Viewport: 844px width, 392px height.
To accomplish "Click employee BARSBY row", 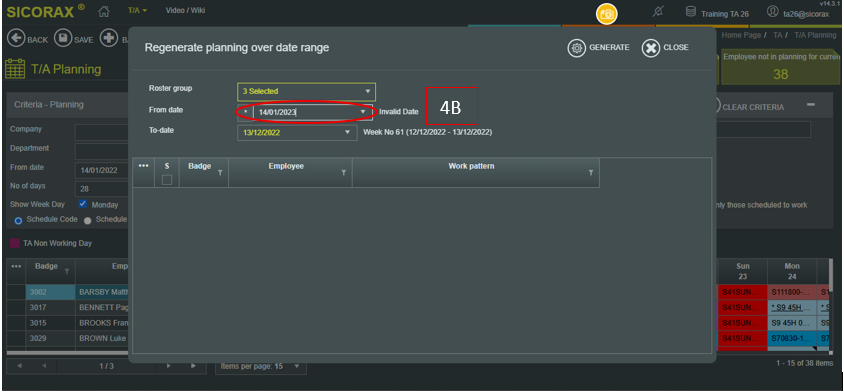I will [x=102, y=292].
